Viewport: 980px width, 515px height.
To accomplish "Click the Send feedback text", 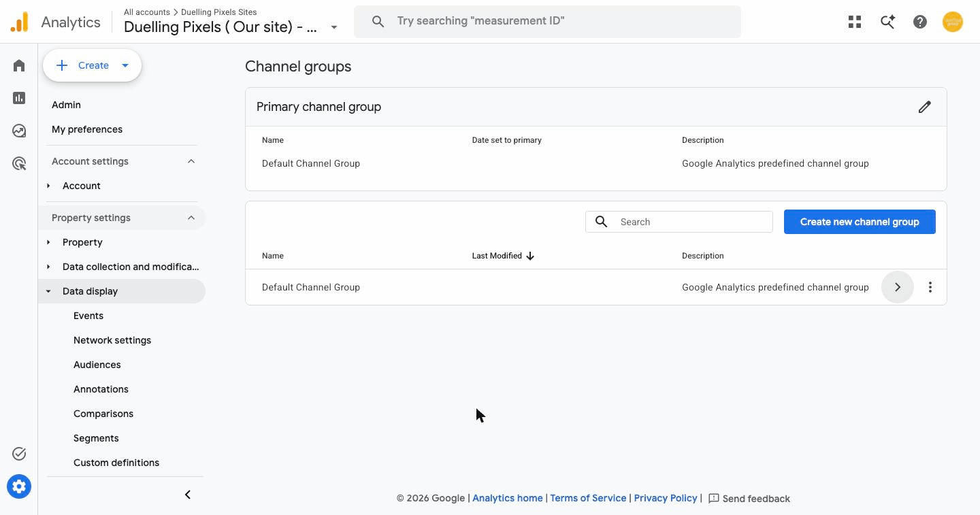I will click(x=756, y=499).
